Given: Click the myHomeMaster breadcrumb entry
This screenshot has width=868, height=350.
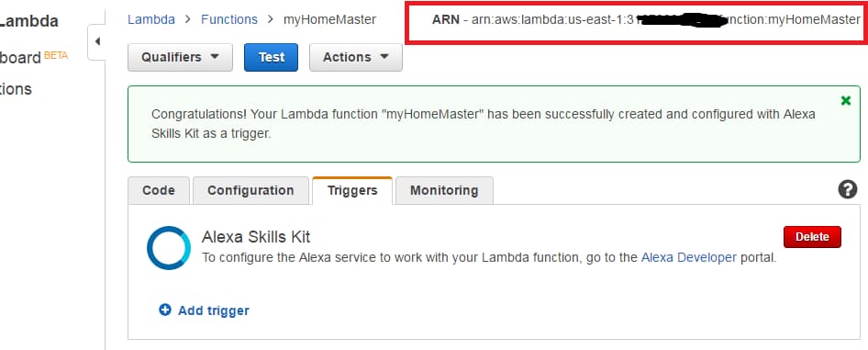Looking at the screenshot, I should pos(330,19).
